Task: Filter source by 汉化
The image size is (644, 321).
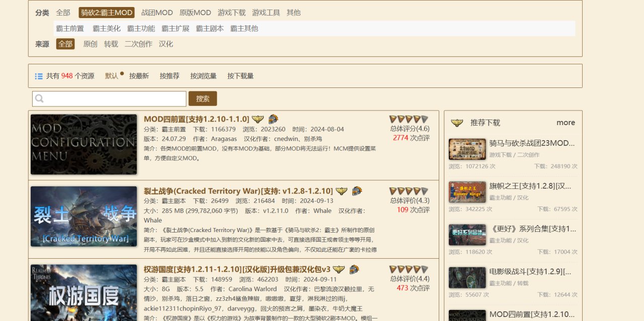Action: [166, 44]
